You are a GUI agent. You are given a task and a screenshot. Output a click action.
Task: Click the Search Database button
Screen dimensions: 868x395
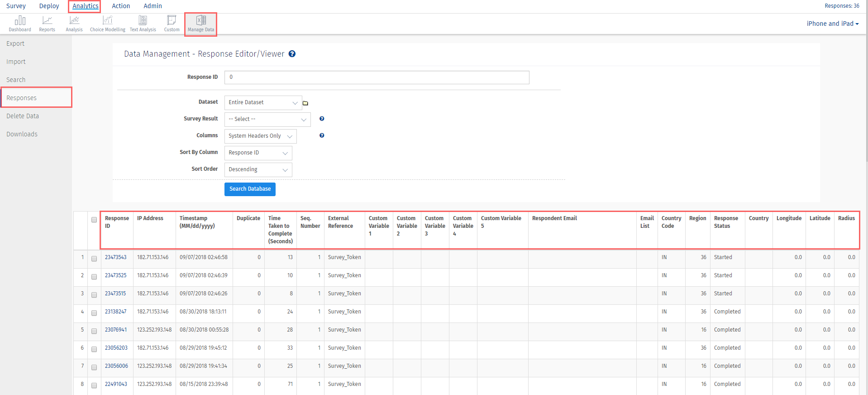coord(250,189)
